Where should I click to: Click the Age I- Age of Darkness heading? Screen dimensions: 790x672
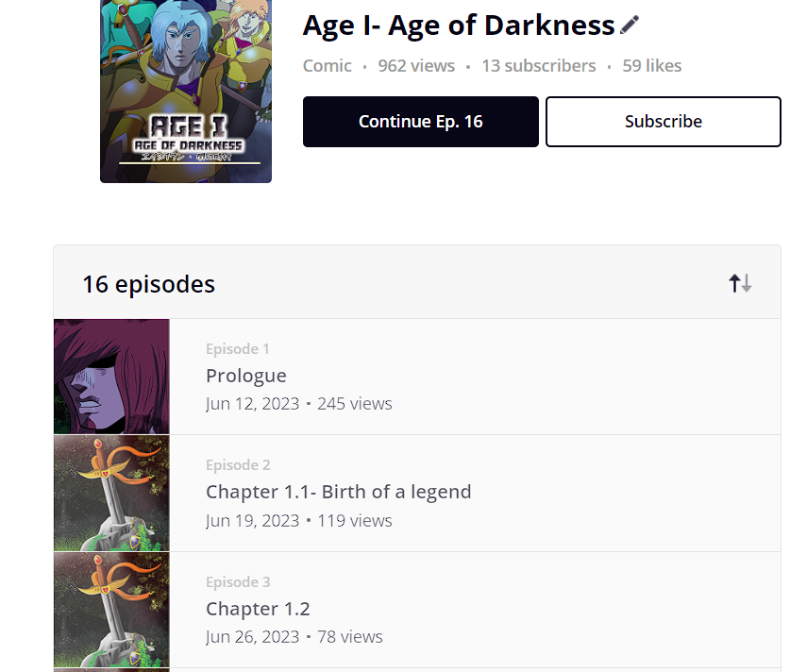(459, 25)
